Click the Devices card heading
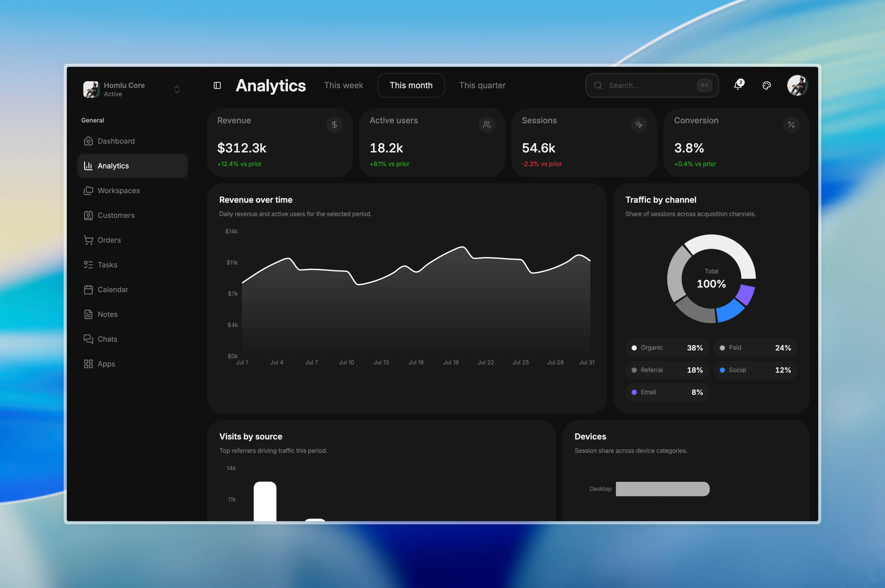The height and width of the screenshot is (588, 885). point(590,436)
